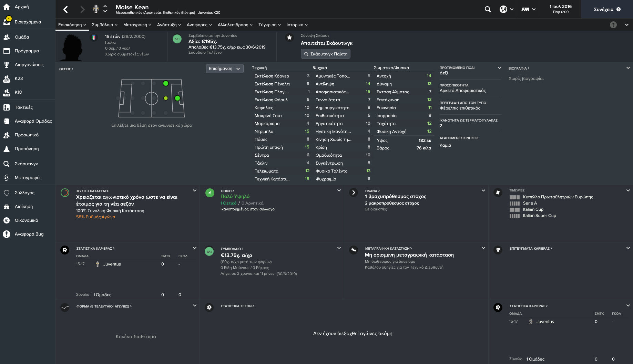Click the Σκάουτινγκ Παίκτη button
Viewport: 633px width, 364px height.
coord(325,54)
